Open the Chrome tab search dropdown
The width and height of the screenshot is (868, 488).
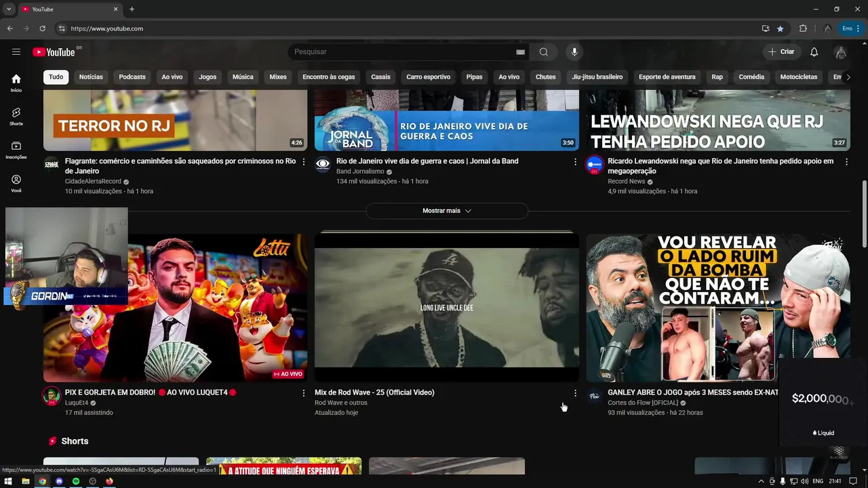tap(9, 9)
